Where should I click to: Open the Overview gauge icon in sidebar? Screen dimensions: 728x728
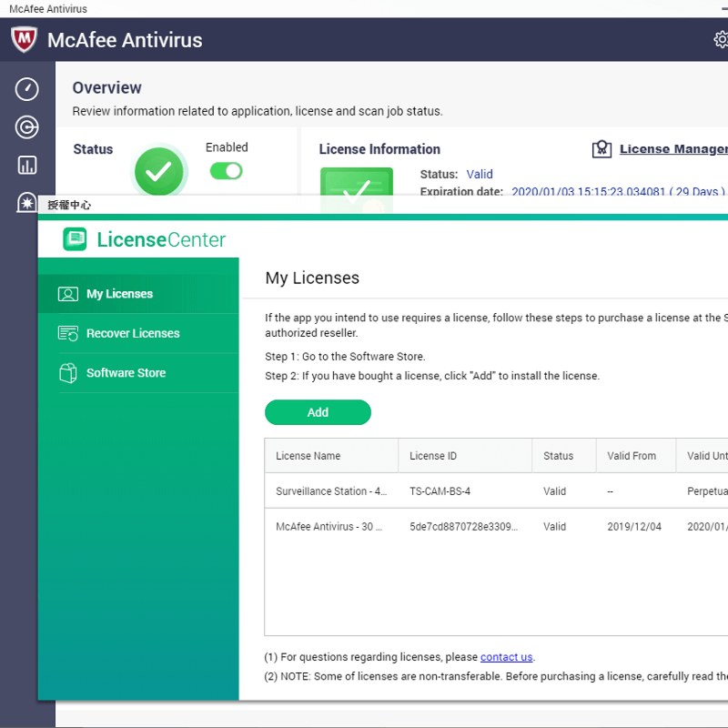27,89
